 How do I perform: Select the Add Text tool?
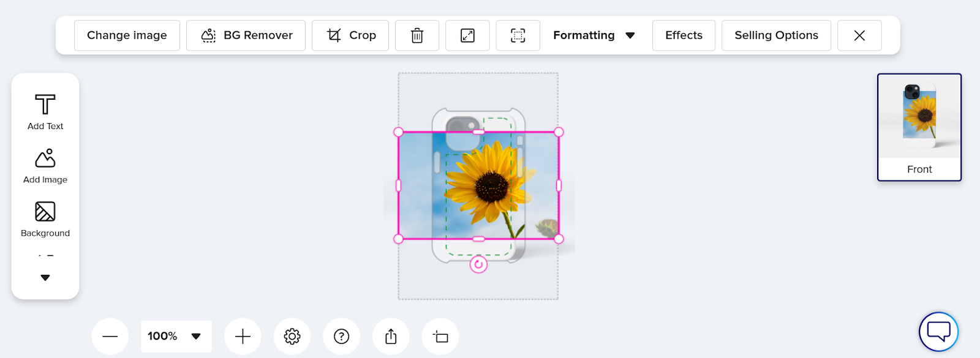pyautogui.click(x=45, y=111)
